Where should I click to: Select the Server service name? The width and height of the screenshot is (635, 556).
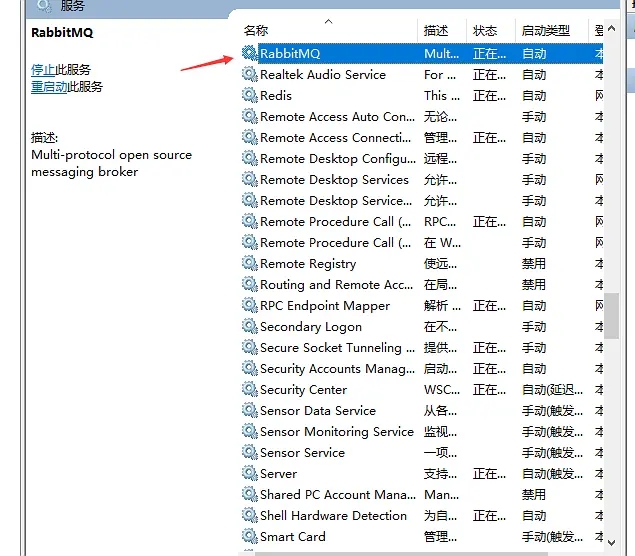tap(279, 474)
